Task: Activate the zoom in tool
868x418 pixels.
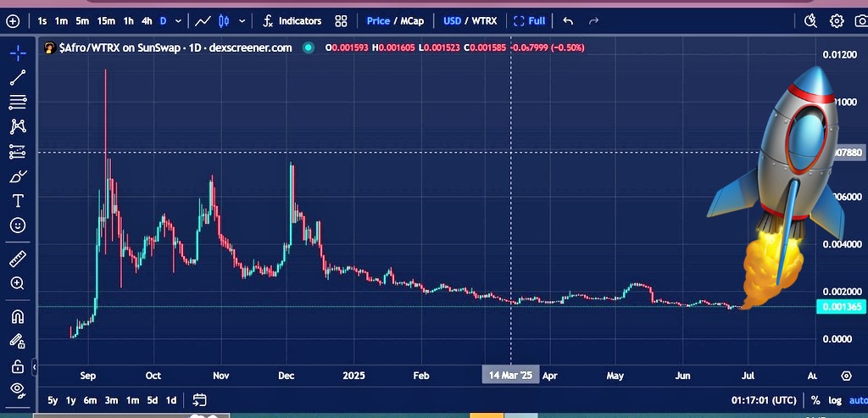Action: (x=18, y=283)
